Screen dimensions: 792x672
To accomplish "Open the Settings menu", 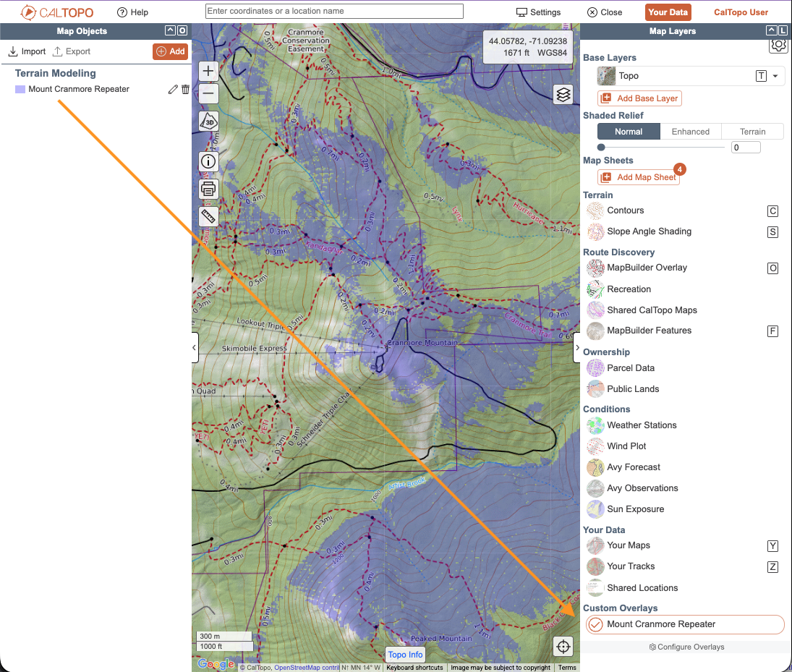I will (x=538, y=12).
